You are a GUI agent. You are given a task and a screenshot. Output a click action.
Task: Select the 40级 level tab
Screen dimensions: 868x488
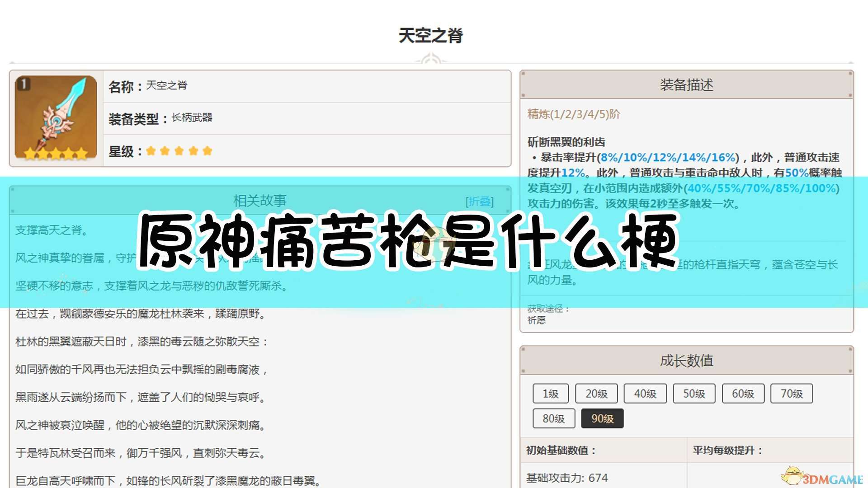point(645,394)
